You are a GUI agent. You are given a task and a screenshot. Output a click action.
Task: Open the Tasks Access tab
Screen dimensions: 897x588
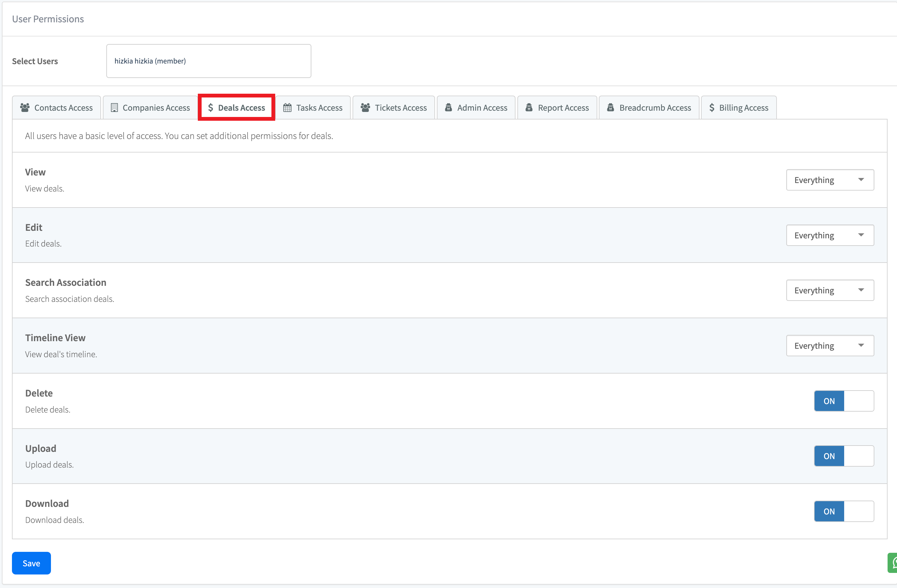coord(313,108)
